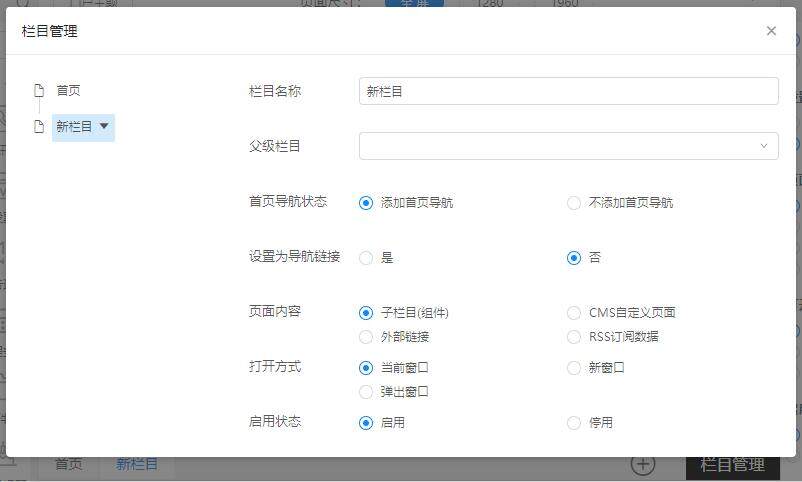Click the page icon next to 首页

pos(39,90)
